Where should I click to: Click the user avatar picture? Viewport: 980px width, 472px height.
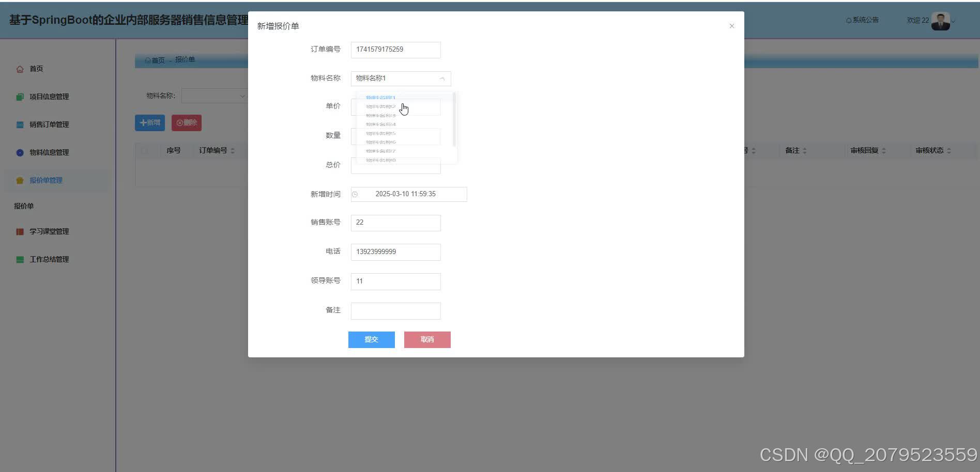click(x=940, y=21)
